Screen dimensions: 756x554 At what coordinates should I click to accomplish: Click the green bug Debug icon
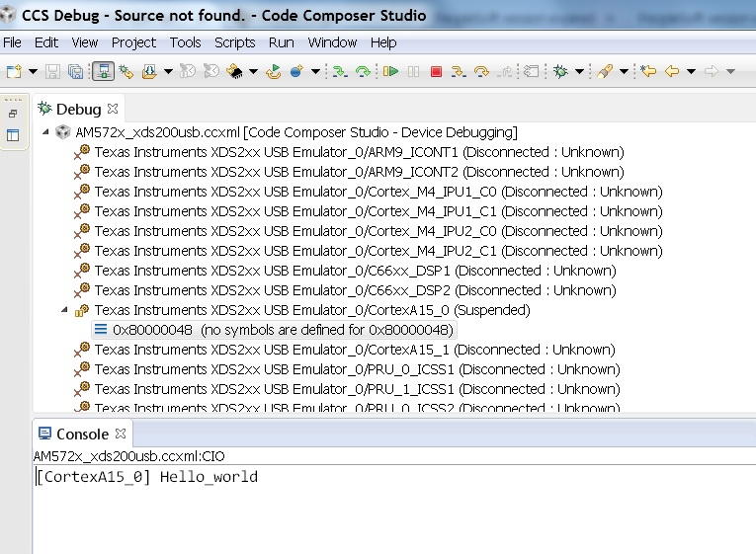click(x=560, y=71)
